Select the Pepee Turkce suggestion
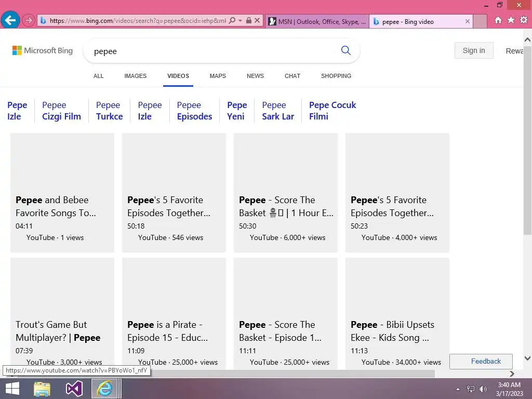Viewport: 532px width, 399px height. 109,111
